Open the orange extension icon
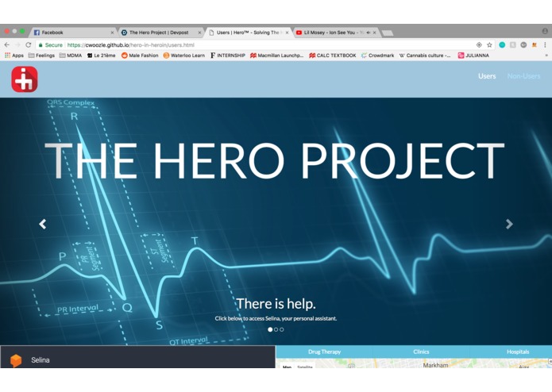This screenshot has height=392, width=552. [534, 44]
